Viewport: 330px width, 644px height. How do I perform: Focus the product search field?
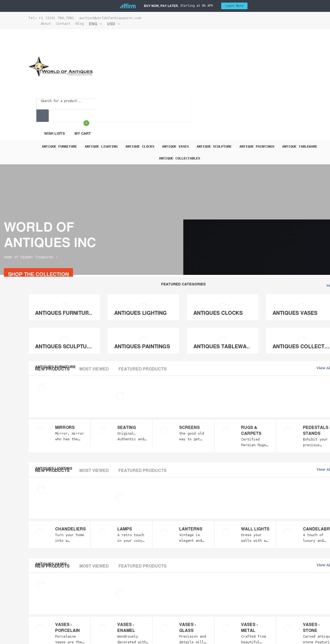coord(66,104)
